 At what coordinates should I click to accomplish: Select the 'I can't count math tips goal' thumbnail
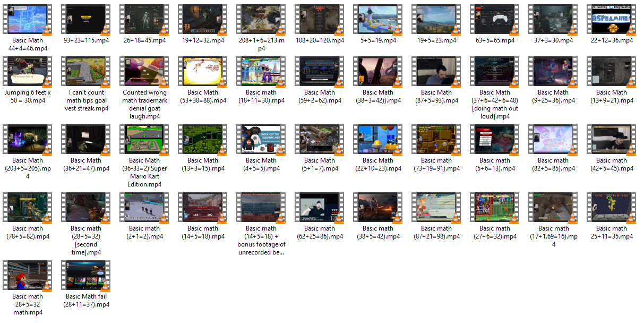(x=86, y=72)
